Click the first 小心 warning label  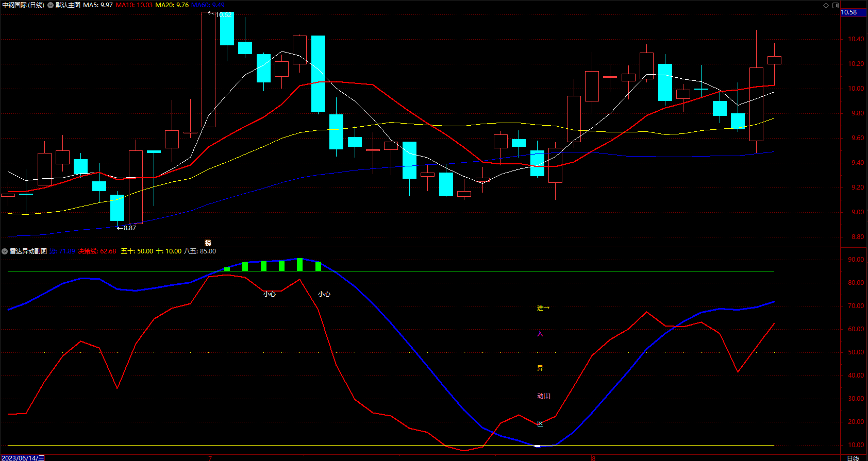click(x=269, y=294)
